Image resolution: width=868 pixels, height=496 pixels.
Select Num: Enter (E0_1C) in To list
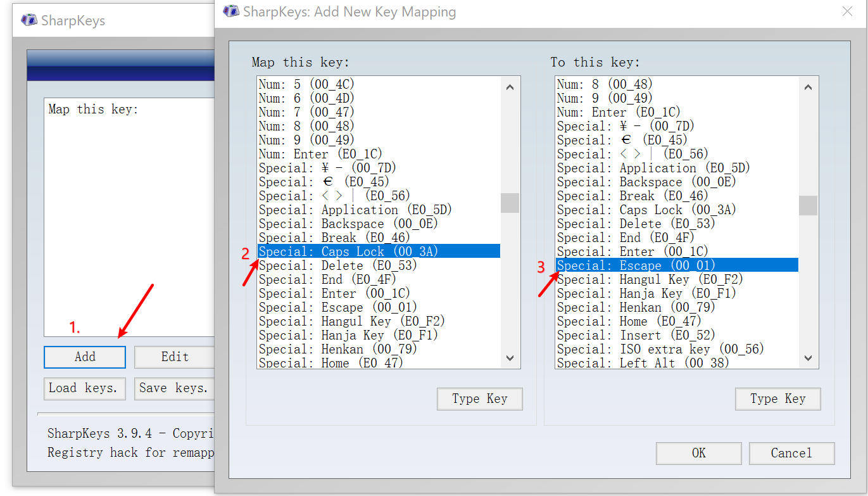point(677,112)
